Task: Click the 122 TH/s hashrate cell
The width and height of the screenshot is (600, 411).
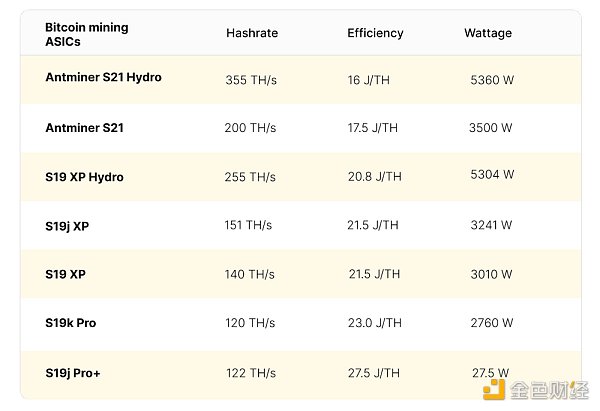Action: tap(250, 372)
